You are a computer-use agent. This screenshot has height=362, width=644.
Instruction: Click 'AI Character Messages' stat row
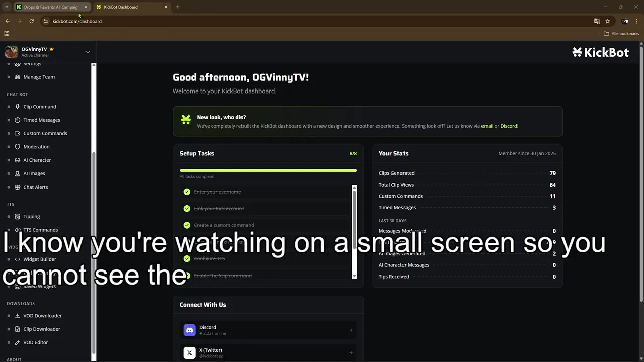467,265
